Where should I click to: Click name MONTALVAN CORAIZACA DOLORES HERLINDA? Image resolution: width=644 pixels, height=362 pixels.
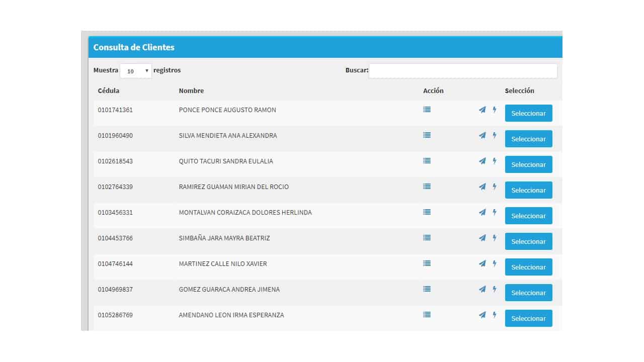pos(246,212)
